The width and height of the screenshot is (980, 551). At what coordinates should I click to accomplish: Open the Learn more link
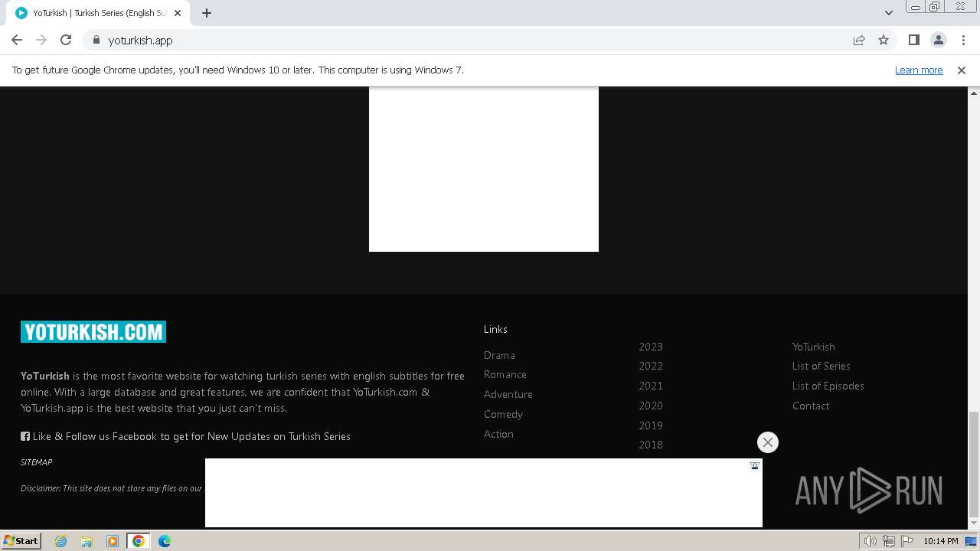point(919,70)
